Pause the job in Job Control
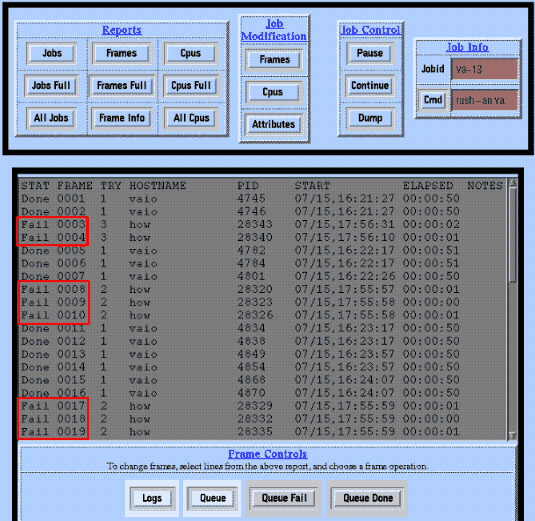 tap(370, 53)
